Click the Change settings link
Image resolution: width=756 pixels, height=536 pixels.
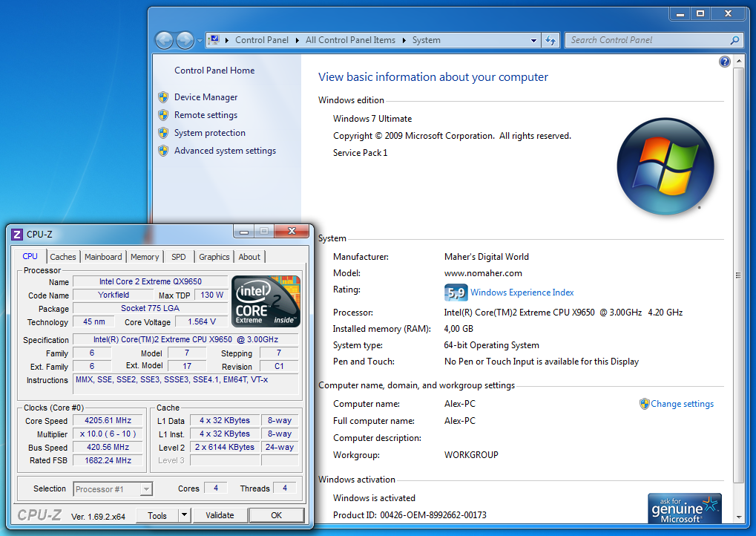coord(682,404)
